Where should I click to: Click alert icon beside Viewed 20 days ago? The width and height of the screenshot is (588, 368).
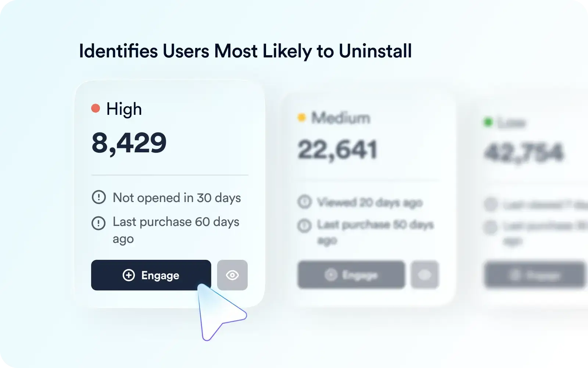coord(304,202)
